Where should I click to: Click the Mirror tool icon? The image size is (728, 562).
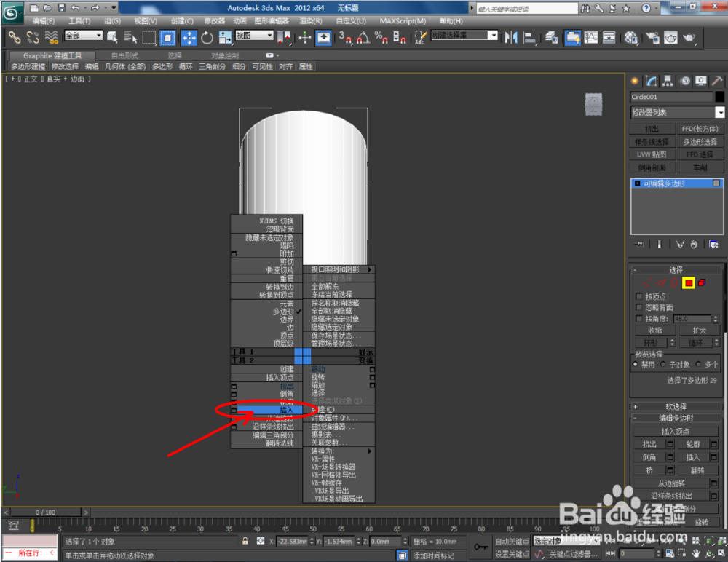(x=511, y=38)
